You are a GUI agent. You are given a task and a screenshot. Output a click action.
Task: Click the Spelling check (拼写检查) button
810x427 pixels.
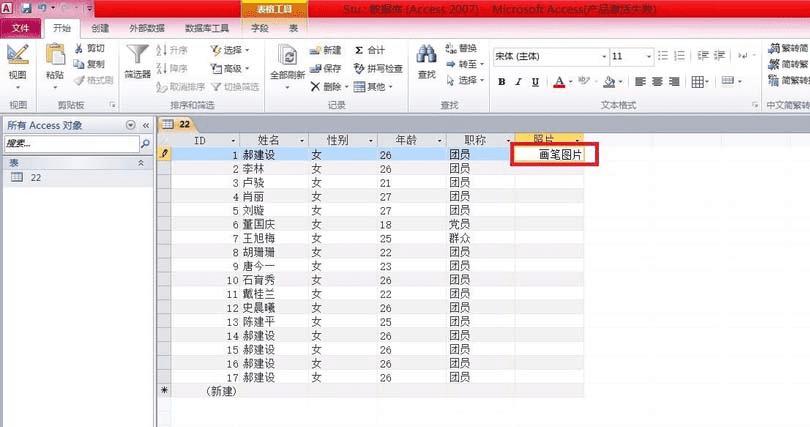pyautogui.click(x=378, y=68)
